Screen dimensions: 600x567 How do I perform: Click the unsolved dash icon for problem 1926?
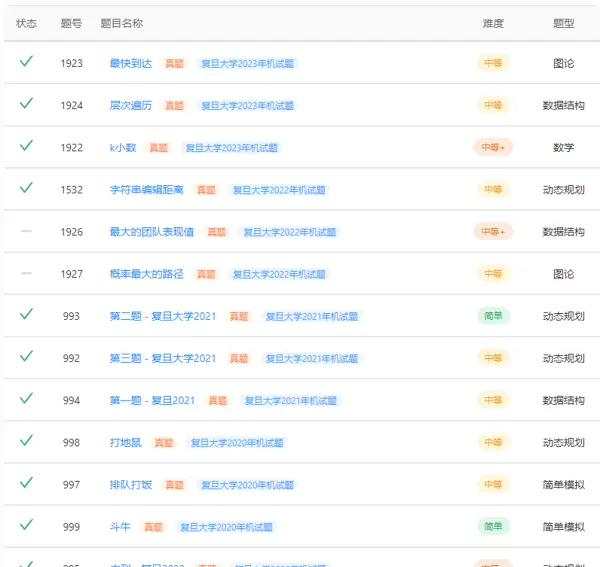click(26, 231)
